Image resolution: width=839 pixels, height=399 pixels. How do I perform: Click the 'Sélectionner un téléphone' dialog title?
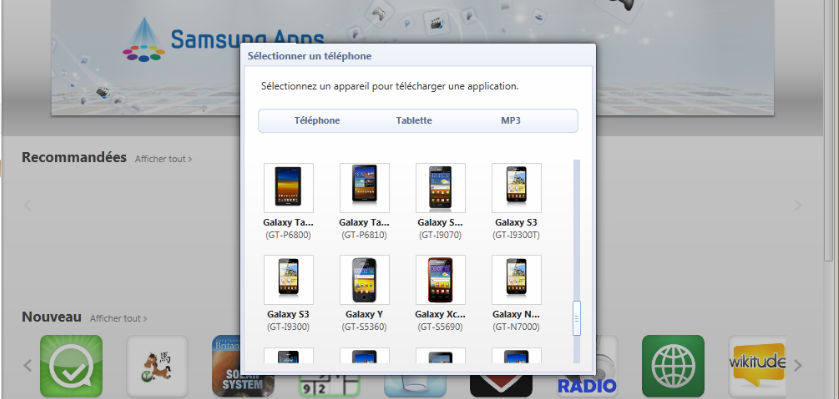309,56
